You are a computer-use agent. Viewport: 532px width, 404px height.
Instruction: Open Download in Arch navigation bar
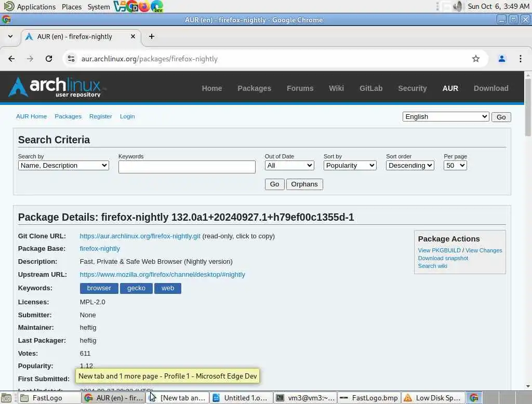pyautogui.click(x=491, y=88)
